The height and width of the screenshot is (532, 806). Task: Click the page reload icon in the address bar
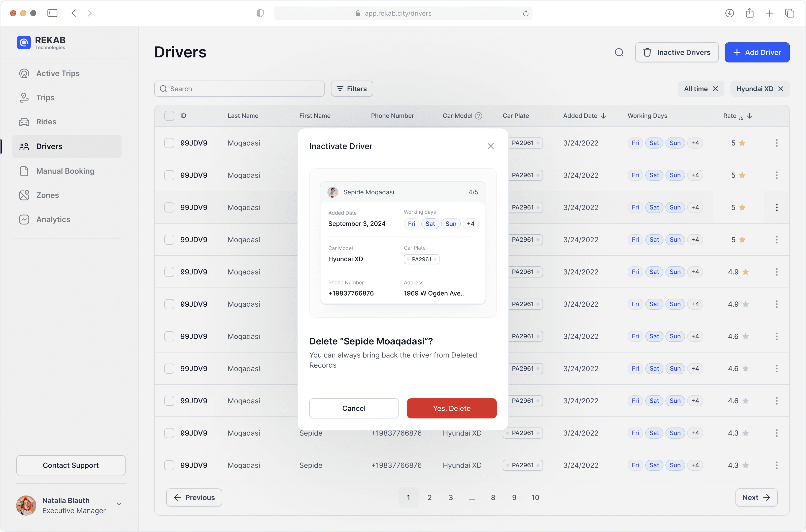[526, 13]
